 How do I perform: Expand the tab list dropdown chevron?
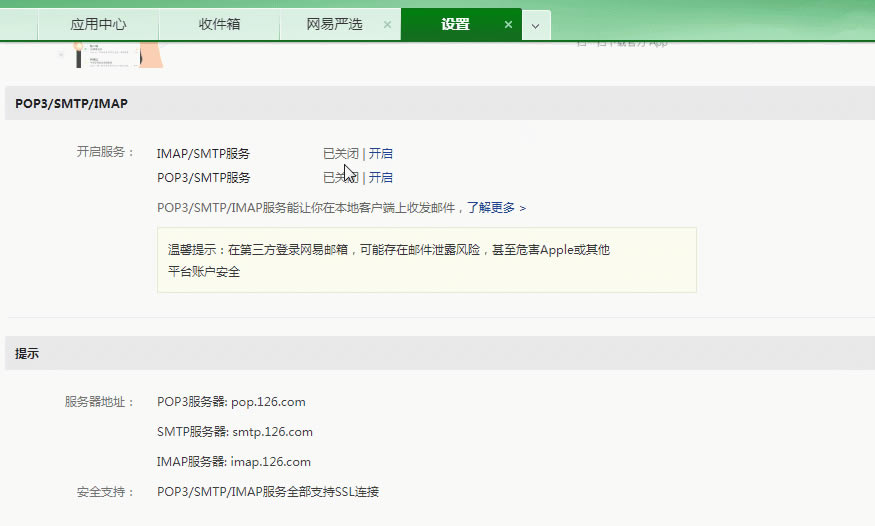pos(535,26)
